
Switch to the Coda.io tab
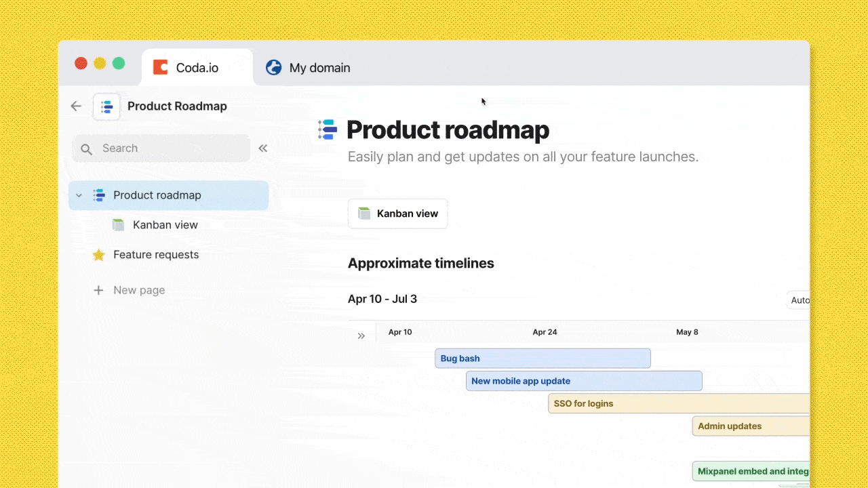[x=197, y=67]
